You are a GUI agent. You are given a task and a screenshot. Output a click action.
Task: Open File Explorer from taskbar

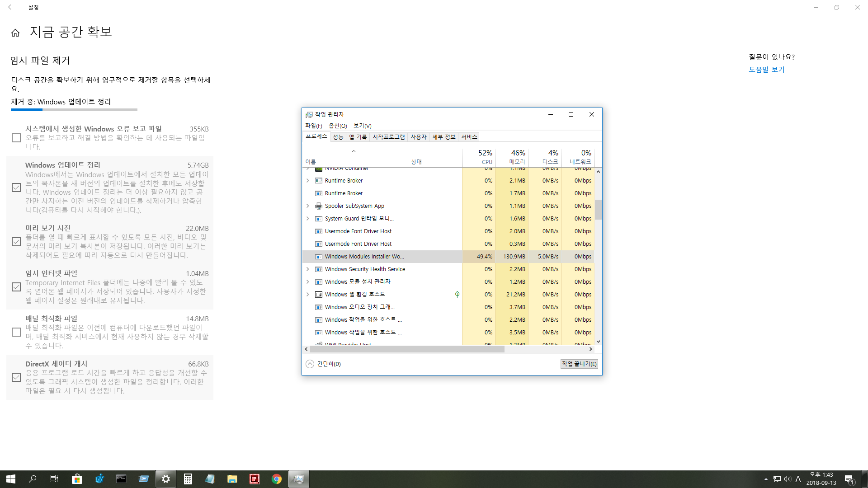[232, 479]
